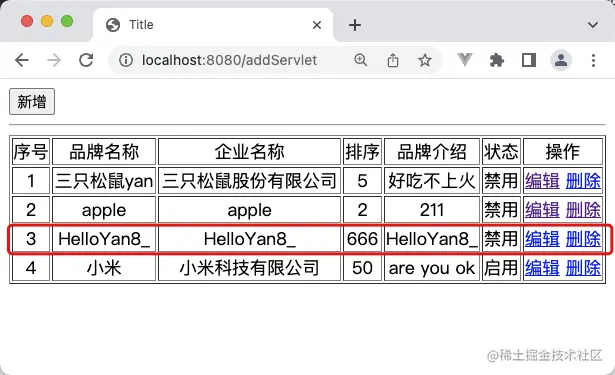The width and height of the screenshot is (615, 375).
Task: Click the macOS yellow minimize button
Action: click(47, 21)
